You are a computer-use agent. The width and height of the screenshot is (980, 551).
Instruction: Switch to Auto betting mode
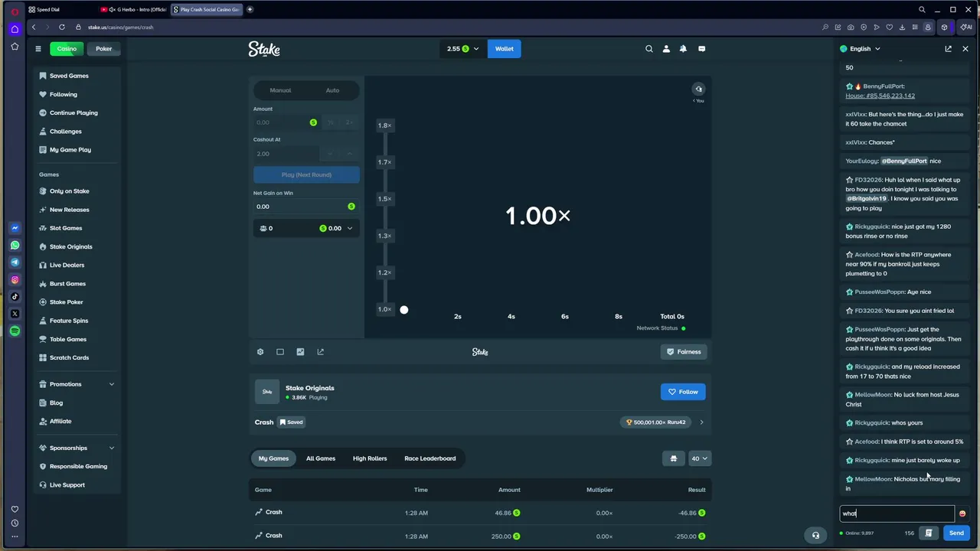(x=332, y=90)
